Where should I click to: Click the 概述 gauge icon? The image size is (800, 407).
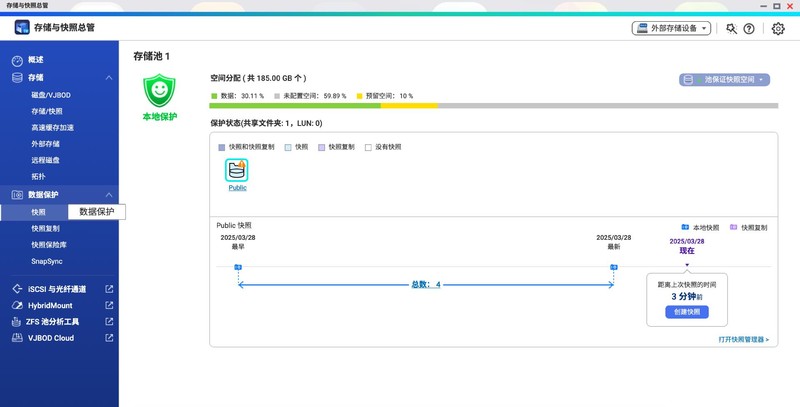pyautogui.click(x=17, y=61)
